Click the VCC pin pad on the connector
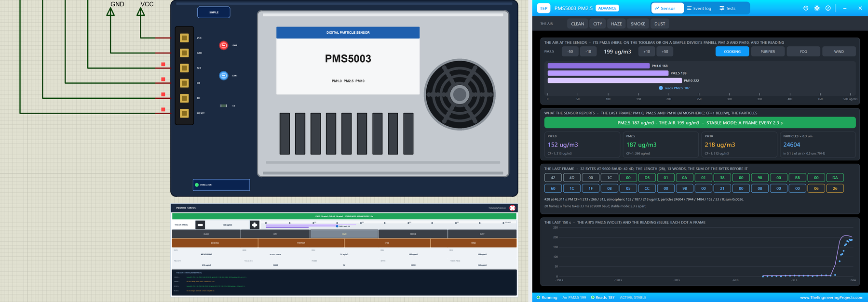Image resolution: width=868 pixels, height=302 pixels. (x=184, y=38)
